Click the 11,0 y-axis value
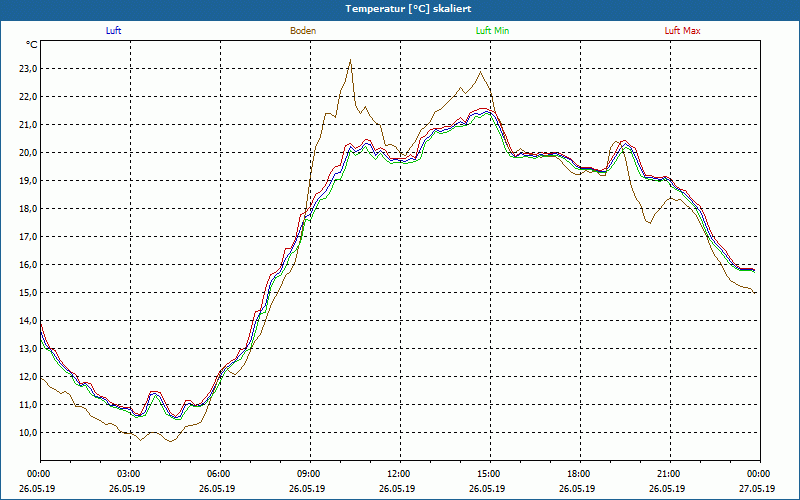The width and height of the screenshot is (800, 500). pos(28,405)
